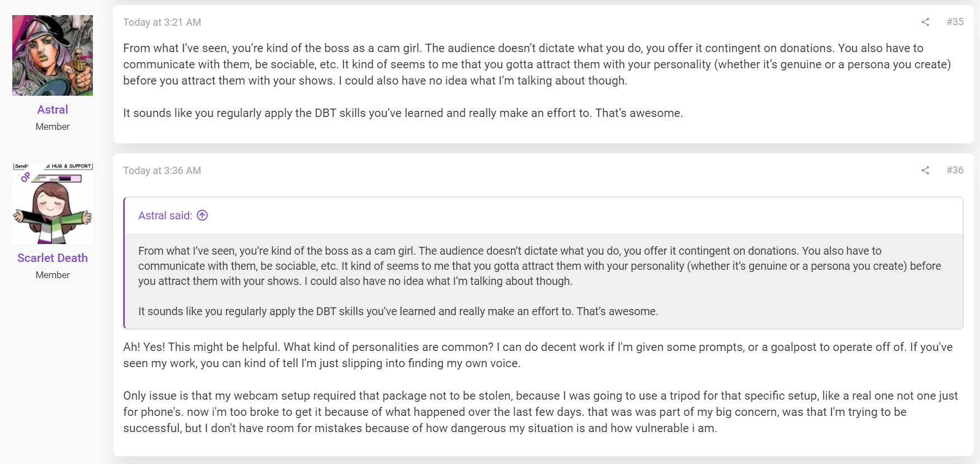Image resolution: width=980 pixels, height=464 pixels.
Task: Open Scarlet Death's avatar image
Action: click(53, 204)
